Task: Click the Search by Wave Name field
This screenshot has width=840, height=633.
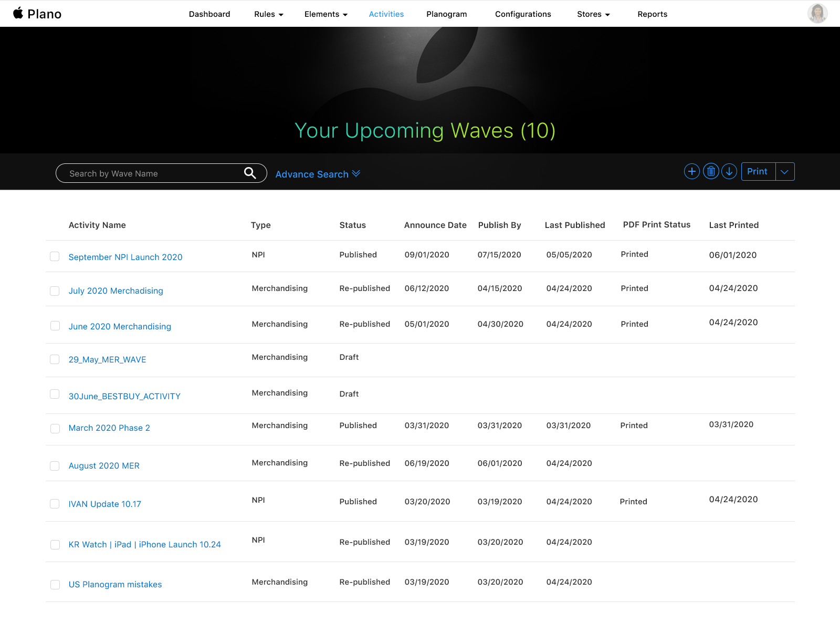Action: (161, 173)
